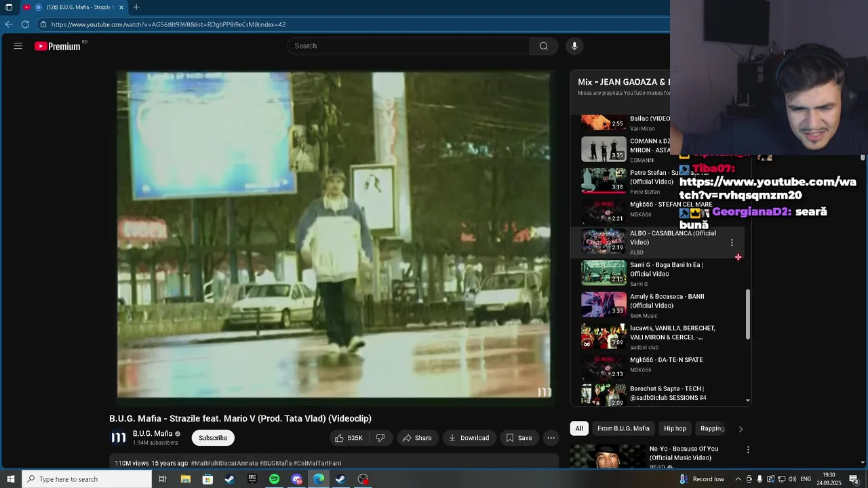
Task: Reload the page with the refresh icon
Action: coord(25,24)
